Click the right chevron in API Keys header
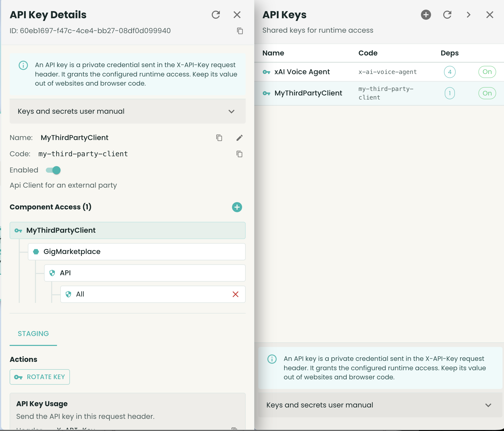Screen dimensions: 504x431 click(x=469, y=15)
